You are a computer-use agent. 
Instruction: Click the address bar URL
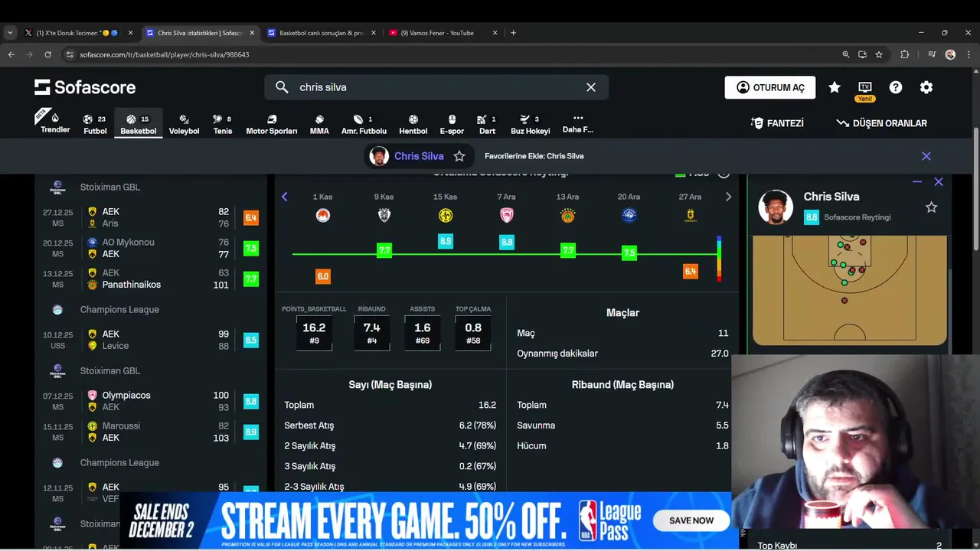click(165, 54)
